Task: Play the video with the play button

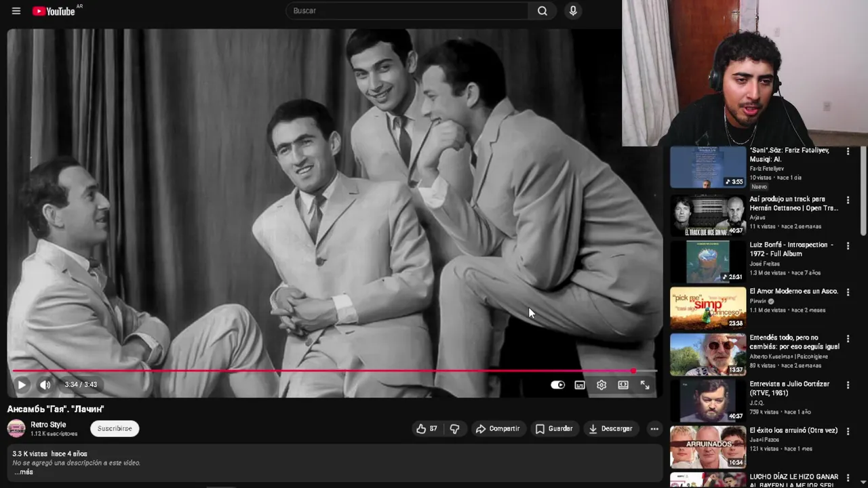Action: [x=22, y=384]
